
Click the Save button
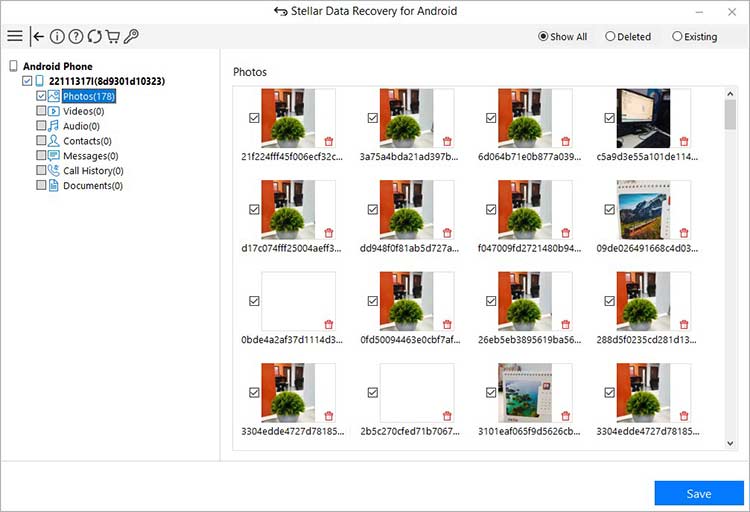[x=699, y=493]
